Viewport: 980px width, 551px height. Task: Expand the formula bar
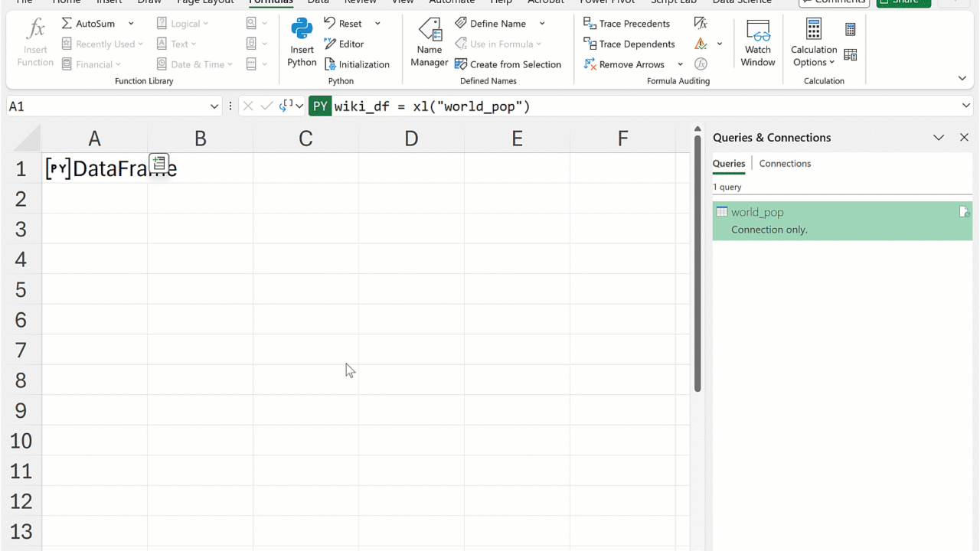[966, 106]
